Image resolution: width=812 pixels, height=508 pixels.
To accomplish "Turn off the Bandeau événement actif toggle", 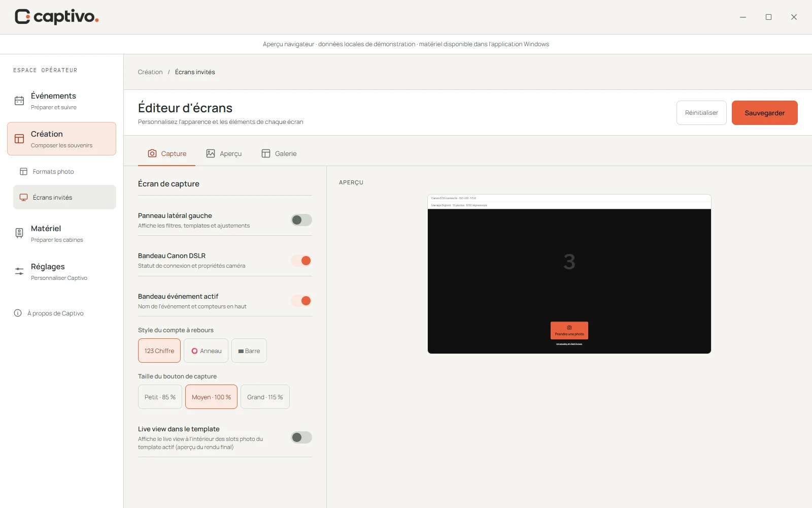I will coord(301,301).
